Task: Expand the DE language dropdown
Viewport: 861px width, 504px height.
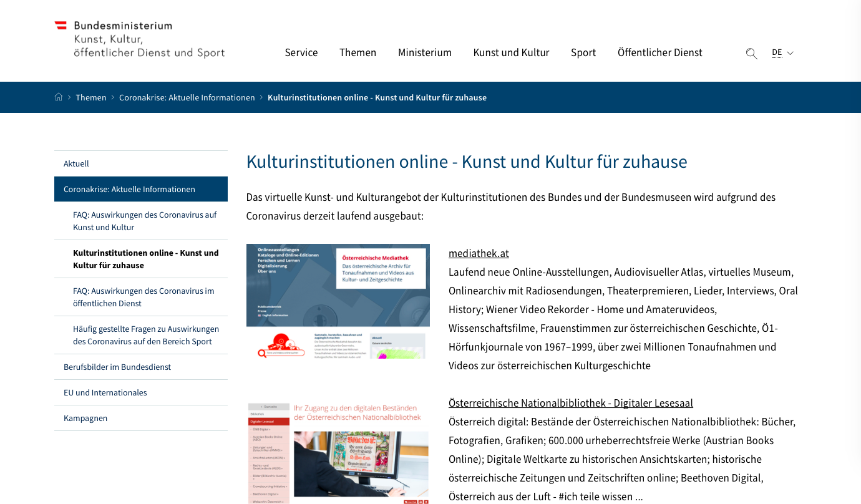Action: [782, 52]
